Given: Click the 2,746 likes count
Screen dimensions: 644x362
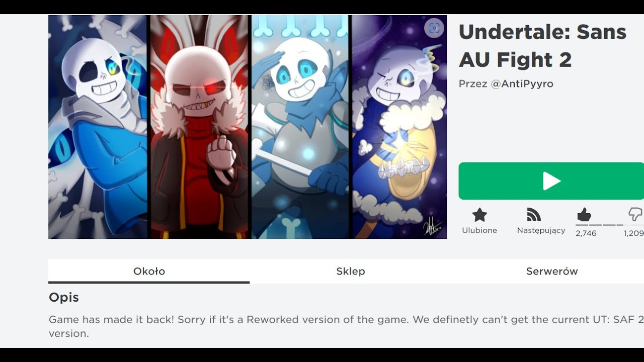Looking at the screenshot, I should [586, 233].
